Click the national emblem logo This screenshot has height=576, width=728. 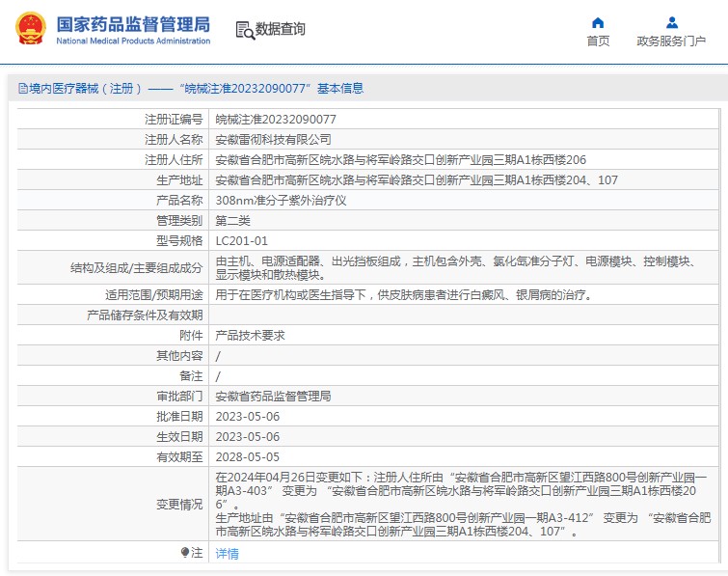click(x=29, y=29)
